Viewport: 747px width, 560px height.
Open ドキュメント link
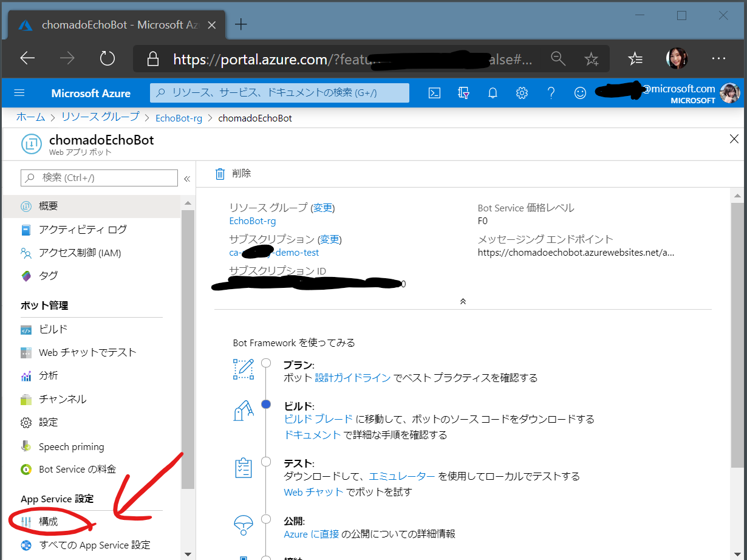click(313, 435)
